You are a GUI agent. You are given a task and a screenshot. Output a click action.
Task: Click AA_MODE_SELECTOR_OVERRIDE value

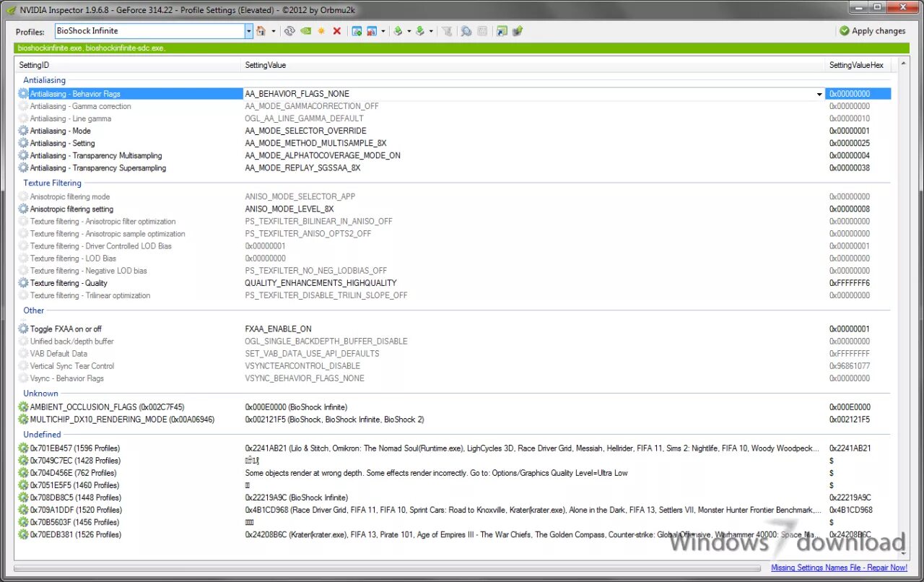point(305,131)
